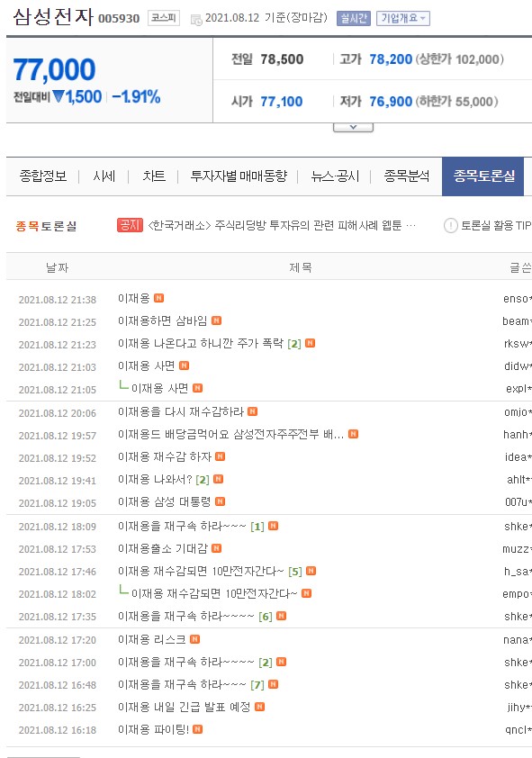532x758 pixels.
Task: Open the 기업개요 dropdown
Action: [x=403, y=18]
